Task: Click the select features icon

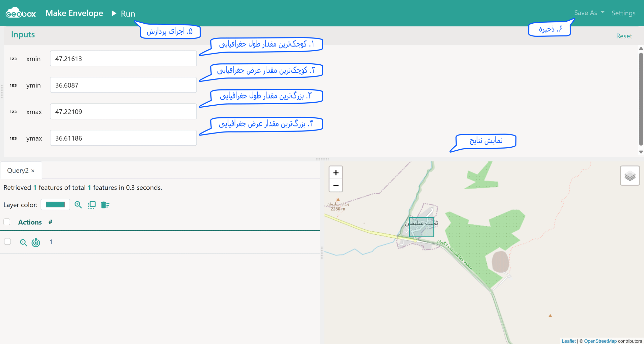Action: point(92,205)
